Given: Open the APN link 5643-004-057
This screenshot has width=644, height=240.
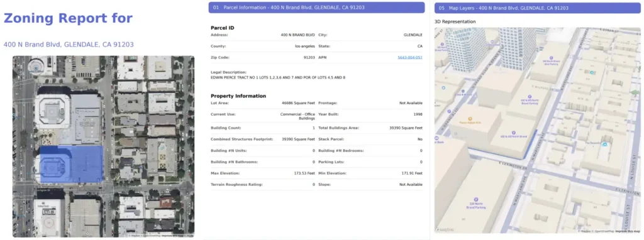Looking at the screenshot, I should coord(410,57).
